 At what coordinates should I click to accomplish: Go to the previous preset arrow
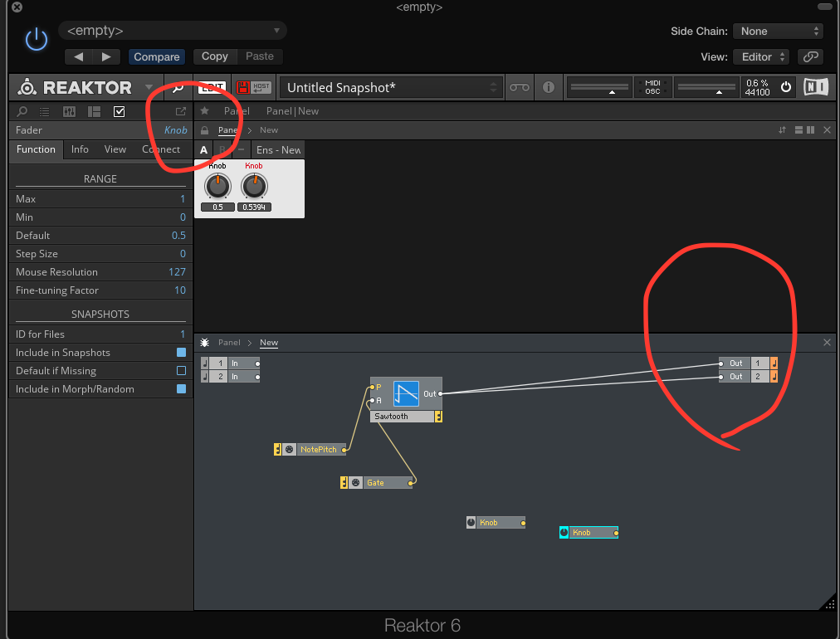(x=79, y=56)
